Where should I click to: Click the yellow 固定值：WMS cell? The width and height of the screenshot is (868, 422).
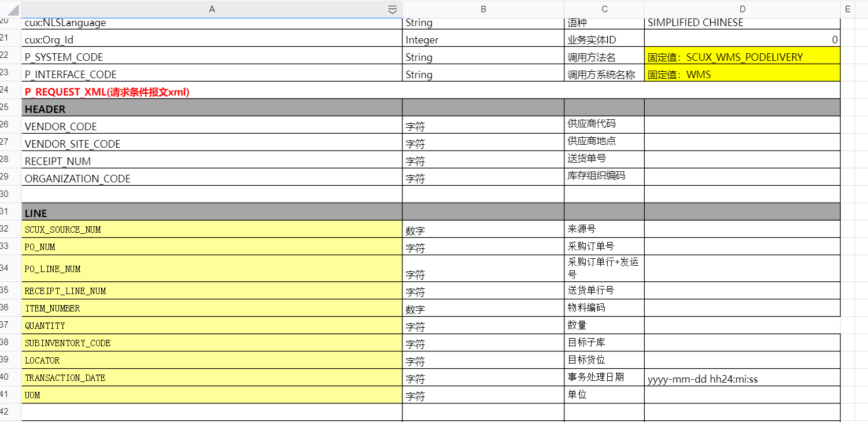point(743,73)
